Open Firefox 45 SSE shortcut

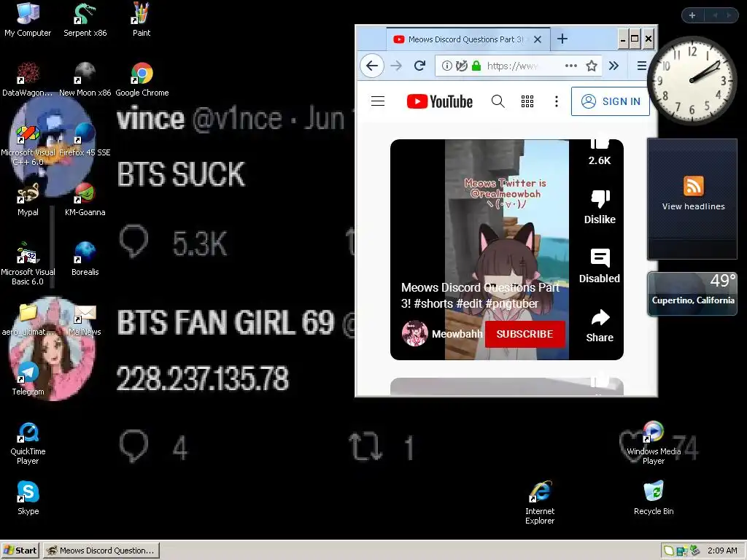[x=85, y=139]
